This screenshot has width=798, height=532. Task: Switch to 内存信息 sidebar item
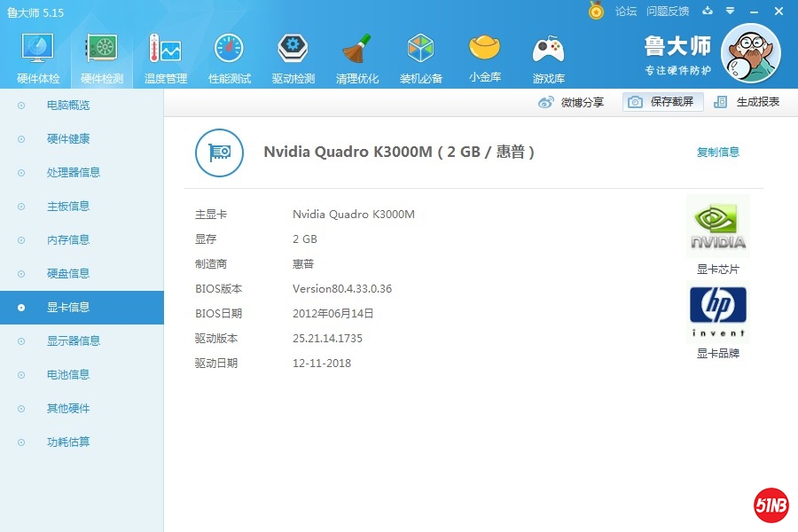point(67,240)
